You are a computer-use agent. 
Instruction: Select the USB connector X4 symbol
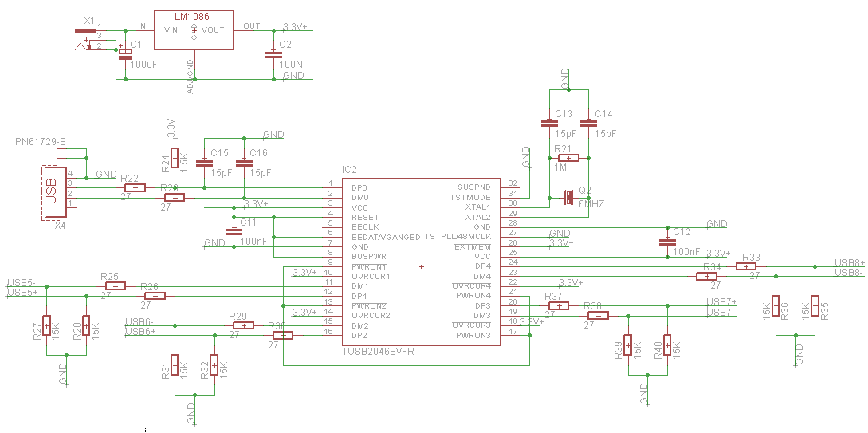[x=53, y=193]
